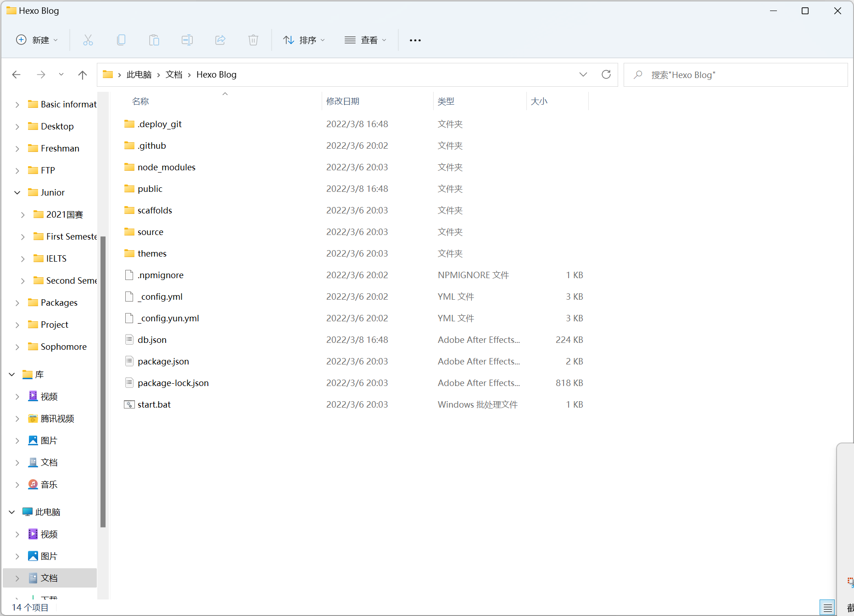Open the 新建 (New) dropdown menu
The image size is (854, 616).
tap(37, 40)
